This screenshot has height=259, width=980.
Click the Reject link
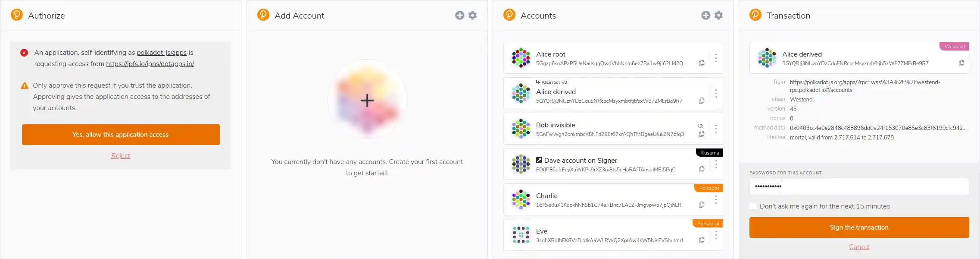click(x=121, y=155)
